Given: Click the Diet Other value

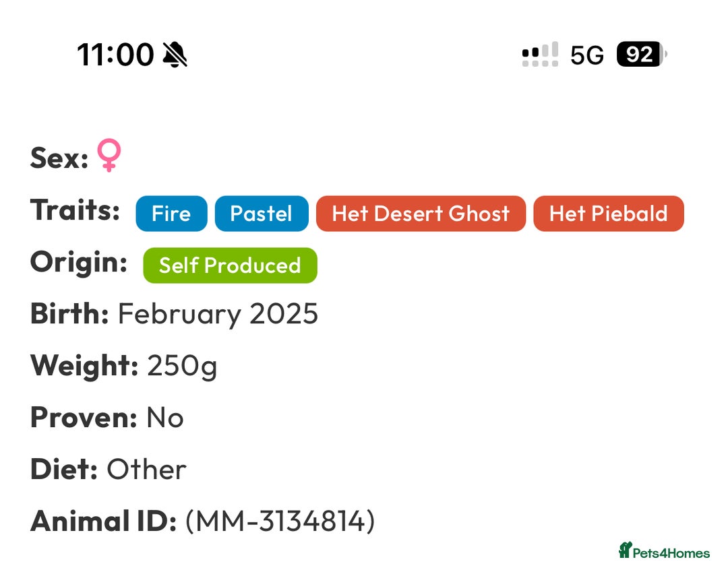Looking at the screenshot, I should click(147, 469).
